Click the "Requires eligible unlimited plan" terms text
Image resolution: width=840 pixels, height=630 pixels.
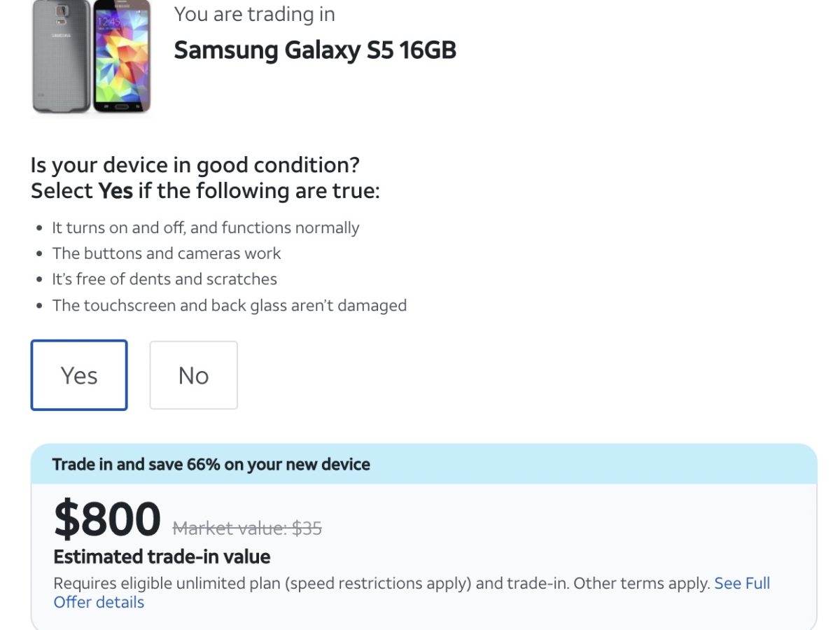click(381, 583)
